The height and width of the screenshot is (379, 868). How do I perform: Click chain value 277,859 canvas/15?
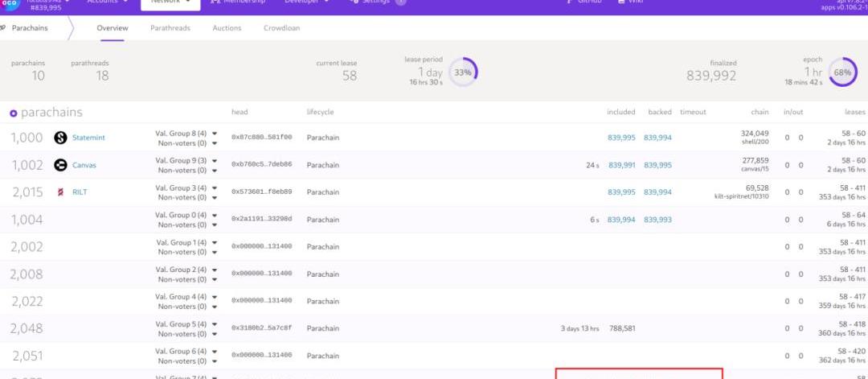click(x=755, y=165)
